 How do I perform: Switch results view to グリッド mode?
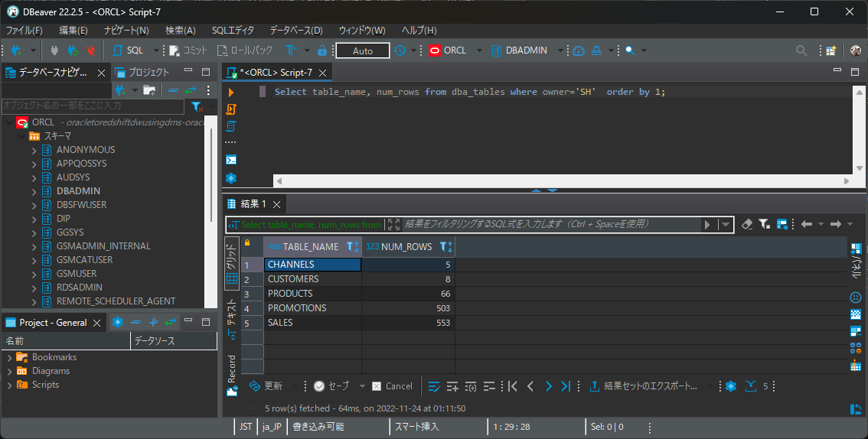232,263
